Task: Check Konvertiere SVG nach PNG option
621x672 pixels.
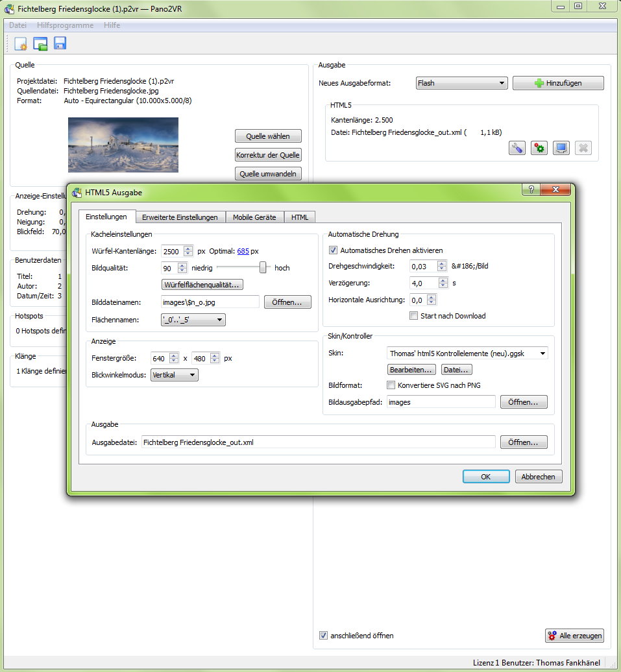Action: pyautogui.click(x=391, y=385)
